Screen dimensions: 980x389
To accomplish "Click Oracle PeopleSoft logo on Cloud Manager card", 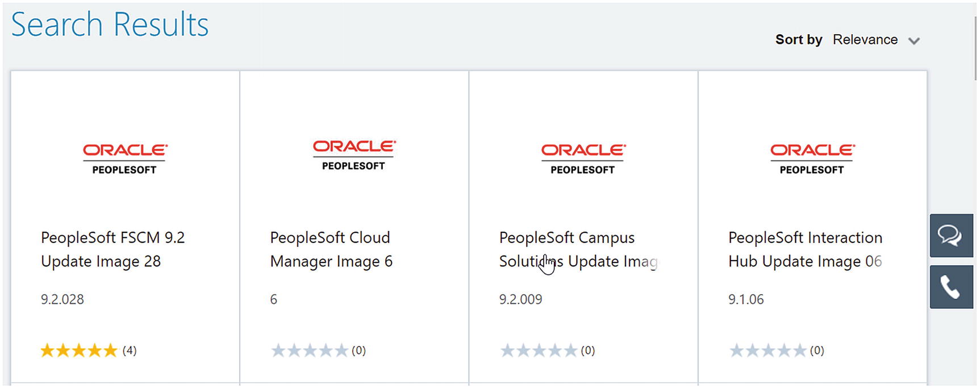I will pyautogui.click(x=354, y=156).
